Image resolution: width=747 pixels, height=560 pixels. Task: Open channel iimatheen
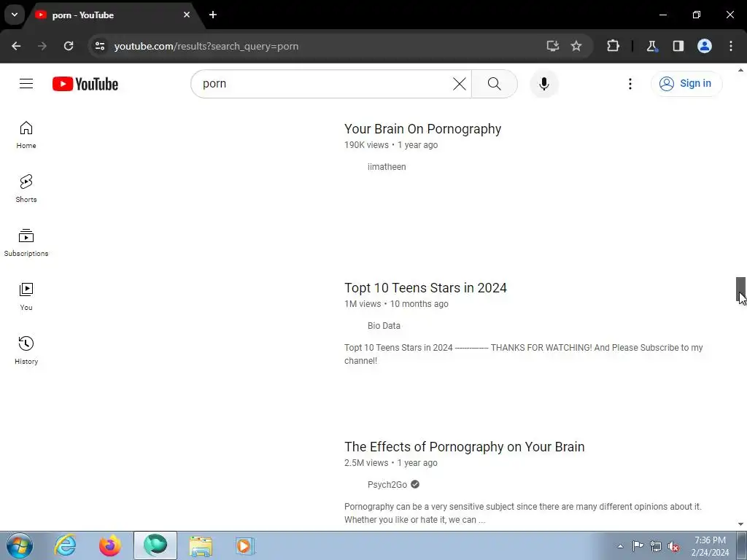(387, 167)
